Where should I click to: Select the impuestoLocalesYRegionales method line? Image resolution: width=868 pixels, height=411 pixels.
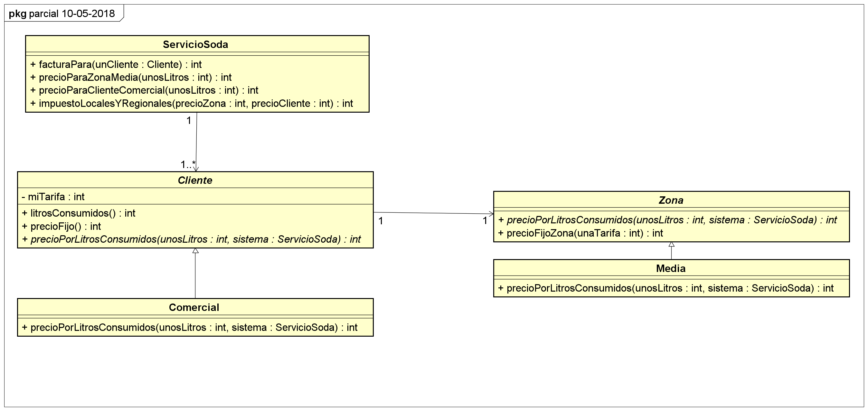191,103
